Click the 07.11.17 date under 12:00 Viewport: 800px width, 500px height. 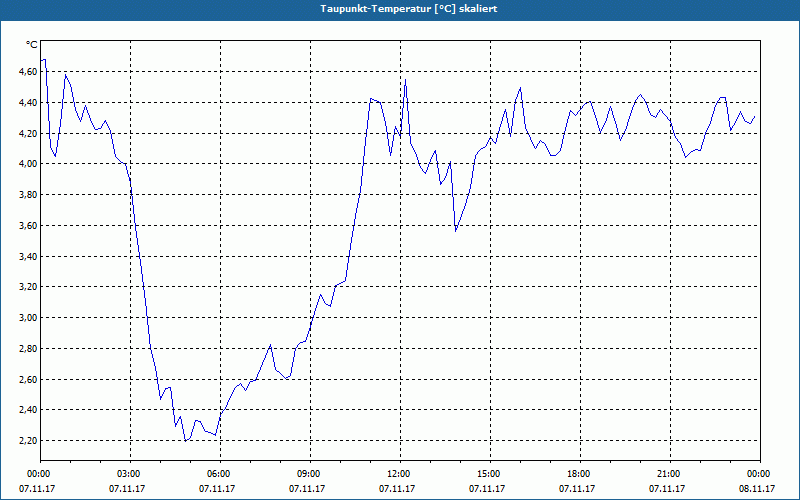click(396, 489)
